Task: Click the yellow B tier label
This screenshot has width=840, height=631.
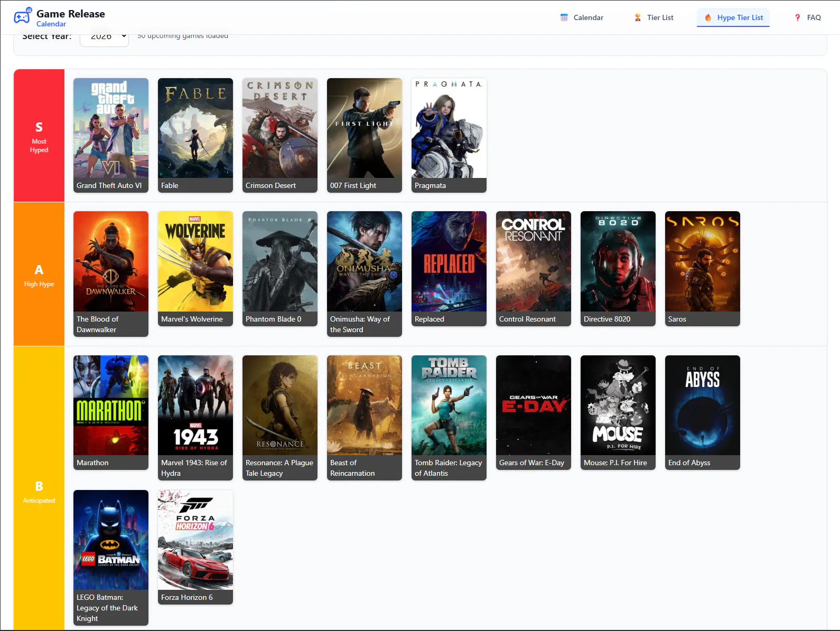Action: (x=39, y=488)
